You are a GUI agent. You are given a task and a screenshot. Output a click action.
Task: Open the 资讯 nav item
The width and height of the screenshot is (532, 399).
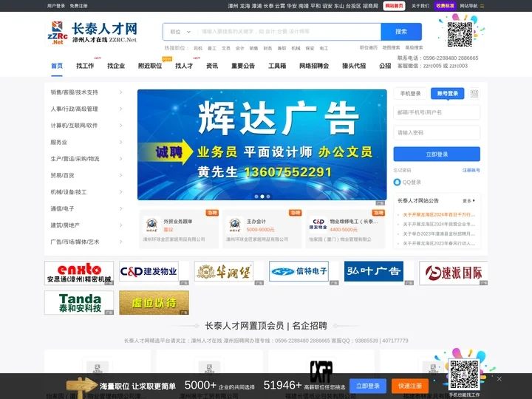pos(212,66)
